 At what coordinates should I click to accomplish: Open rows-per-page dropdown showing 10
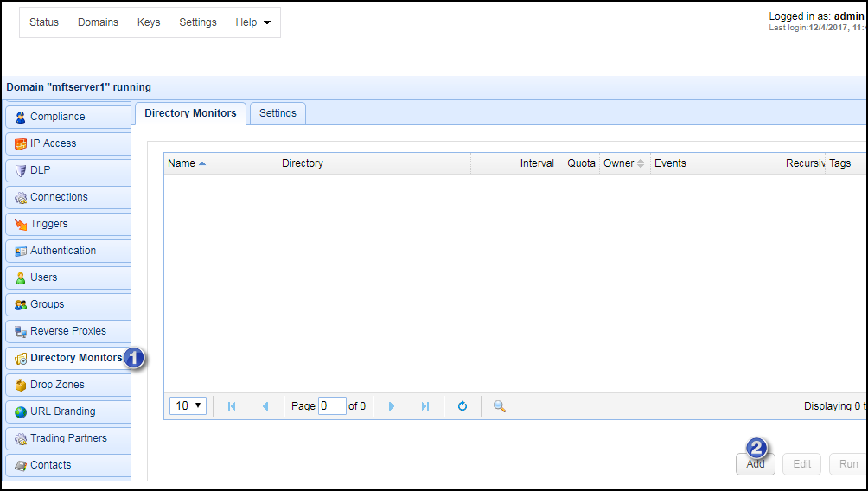tap(188, 406)
